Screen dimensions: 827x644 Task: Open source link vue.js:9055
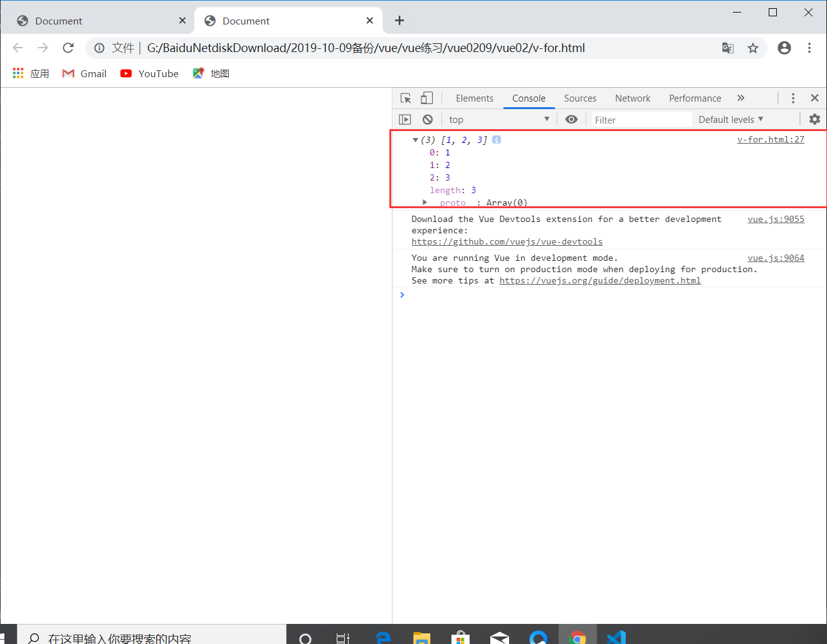(x=776, y=219)
